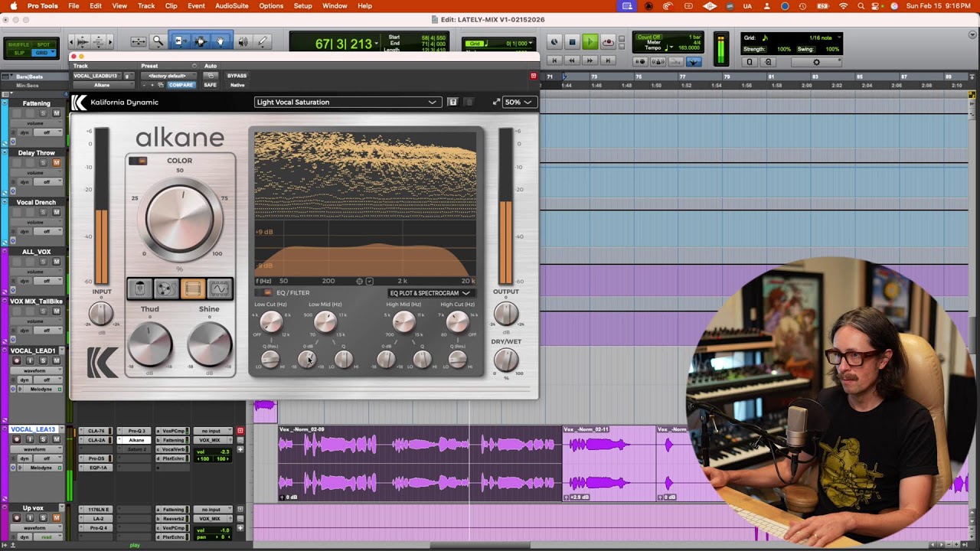Screen dimensions: 980x551
Task: Toggle the COLOR section power switch
Action: pyautogui.click(x=137, y=161)
